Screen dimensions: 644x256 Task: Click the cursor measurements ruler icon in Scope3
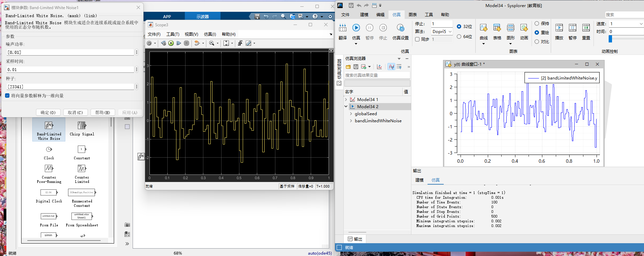248,43
